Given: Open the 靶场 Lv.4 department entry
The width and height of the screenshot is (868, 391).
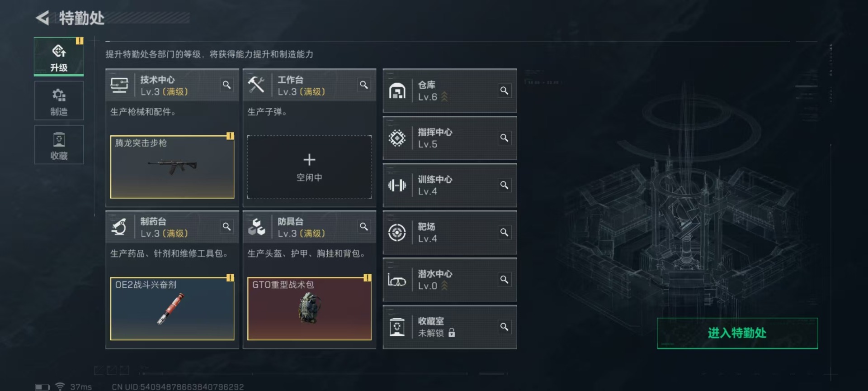Looking at the screenshot, I should [x=450, y=233].
